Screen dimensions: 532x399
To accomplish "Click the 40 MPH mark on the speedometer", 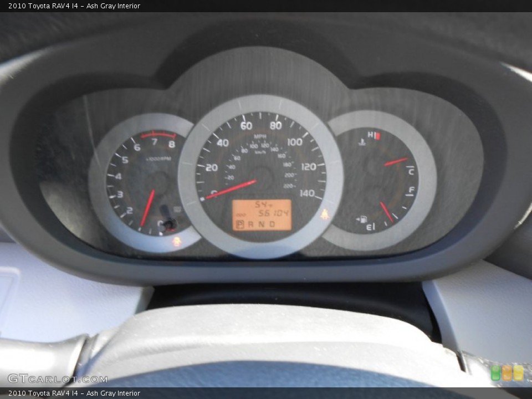I will (223, 143).
